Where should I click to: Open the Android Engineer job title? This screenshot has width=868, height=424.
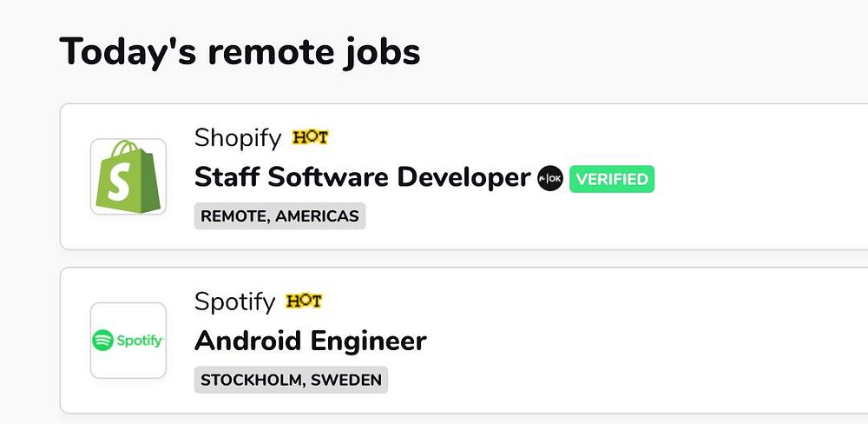click(311, 341)
